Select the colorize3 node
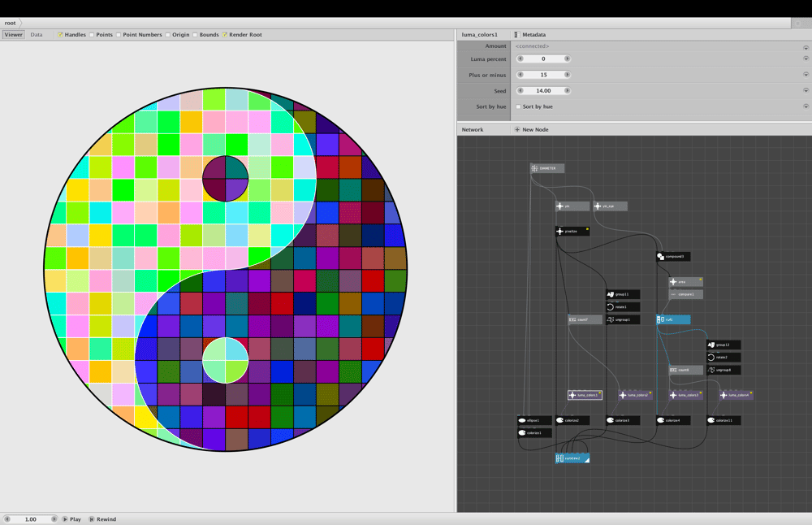812x525 pixels. tap(623, 420)
